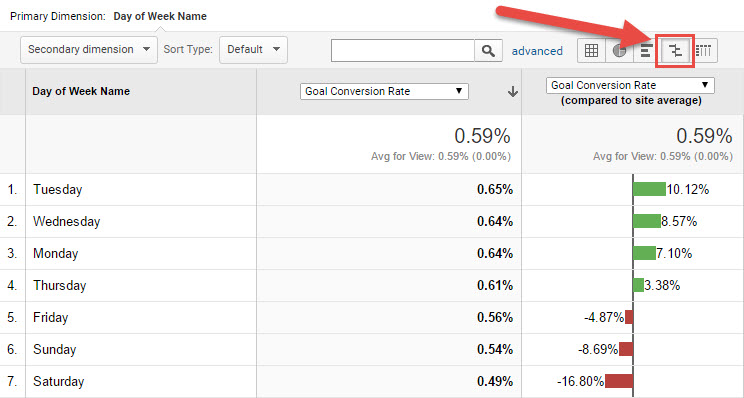This screenshot has height=398, width=744.
Task: Select the Sunday row label
Action: (55, 350)
